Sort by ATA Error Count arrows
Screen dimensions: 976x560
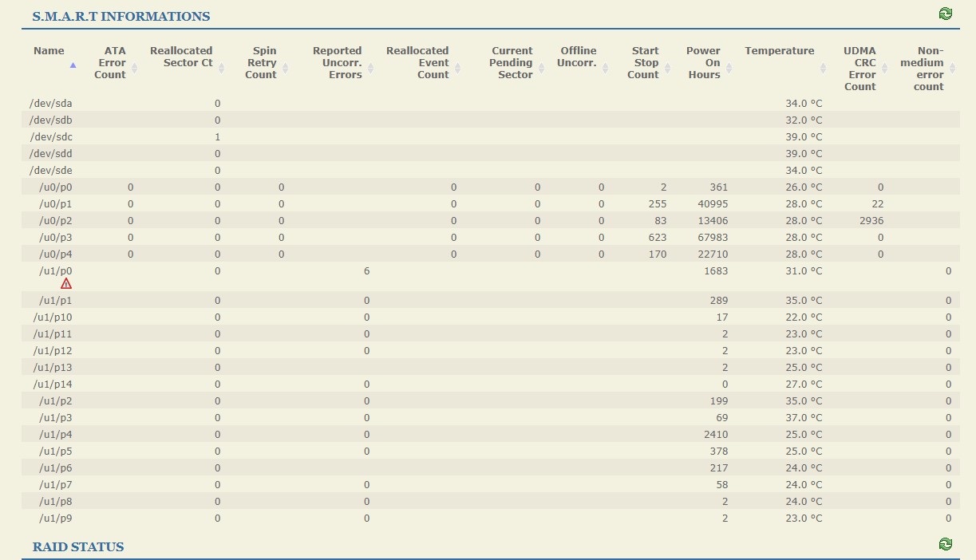coord(134,69)
